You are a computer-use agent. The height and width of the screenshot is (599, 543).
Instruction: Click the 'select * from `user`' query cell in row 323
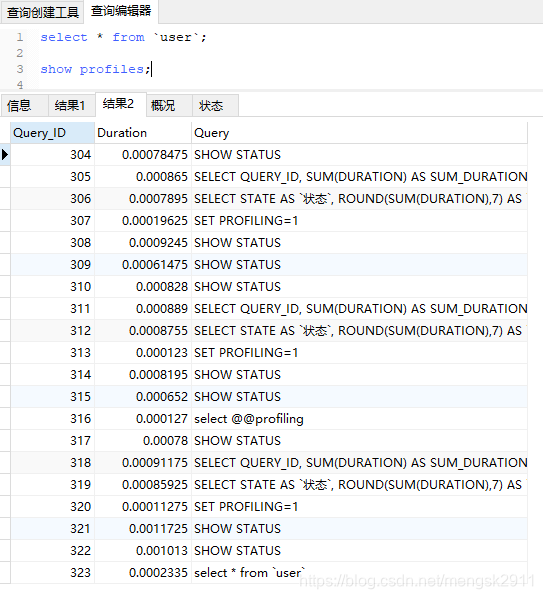coord(359,573)
